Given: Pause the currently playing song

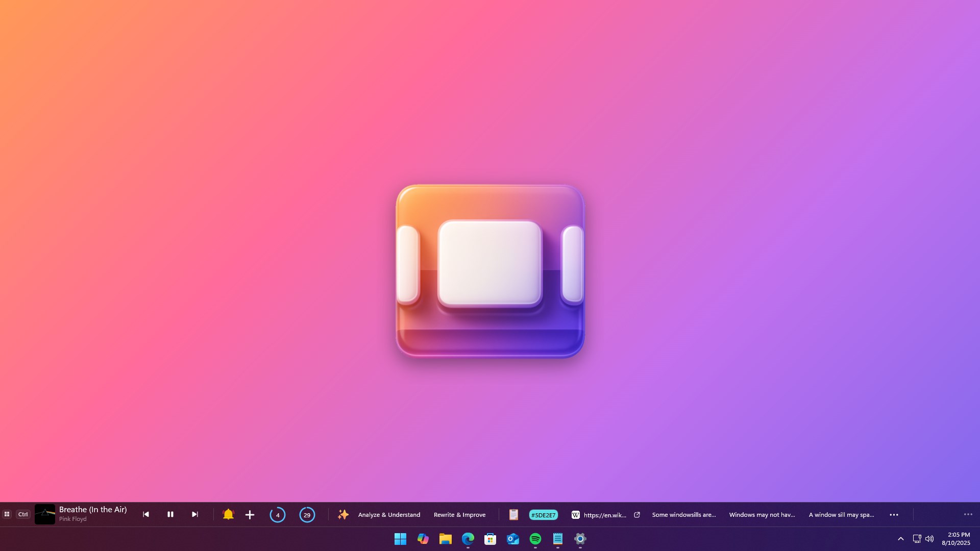Looking at the screenshot, I should [170, 514].
